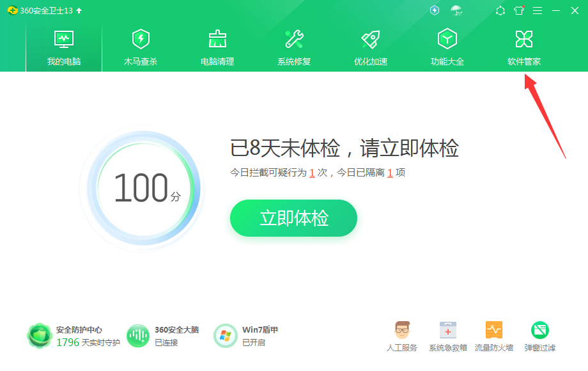Screen dimensions: 588x371
Task: Click the upgrade arrow next to 360安全卫士13
Action: (79, 10)
